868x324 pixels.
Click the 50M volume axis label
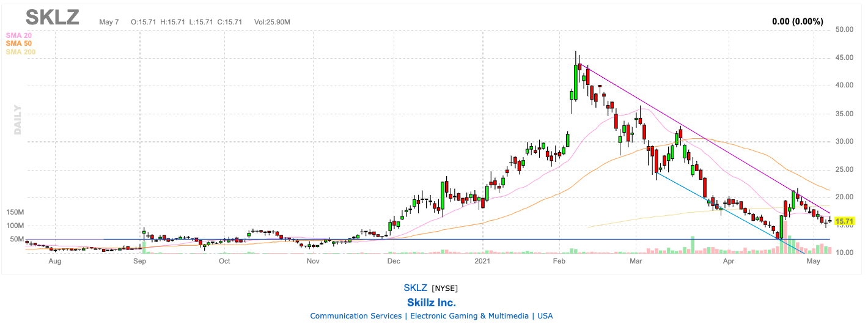[x=15, y=239]
